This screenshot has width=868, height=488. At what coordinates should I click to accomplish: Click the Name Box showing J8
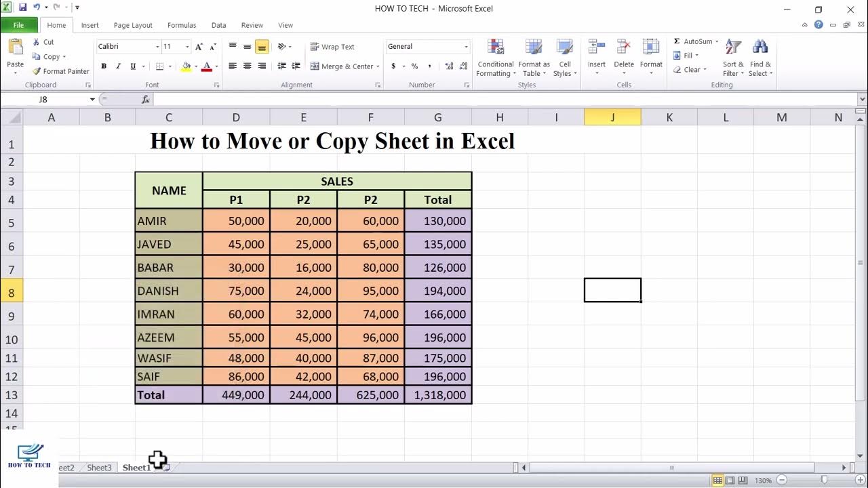(43, 100)
